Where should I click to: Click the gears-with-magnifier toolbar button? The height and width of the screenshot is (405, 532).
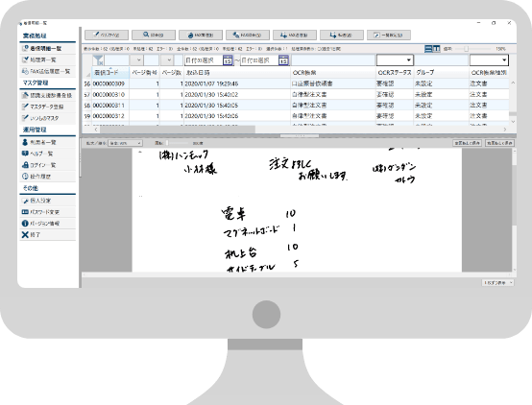248,35
